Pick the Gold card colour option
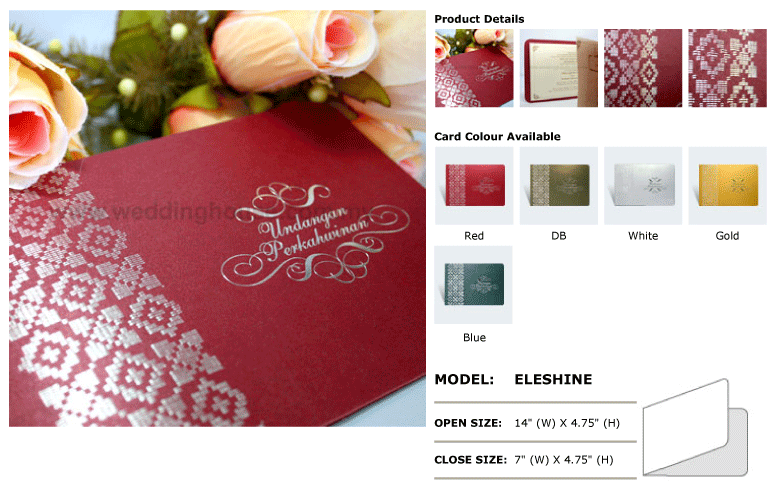Viewport: 776px width, 490px height. 728,186
